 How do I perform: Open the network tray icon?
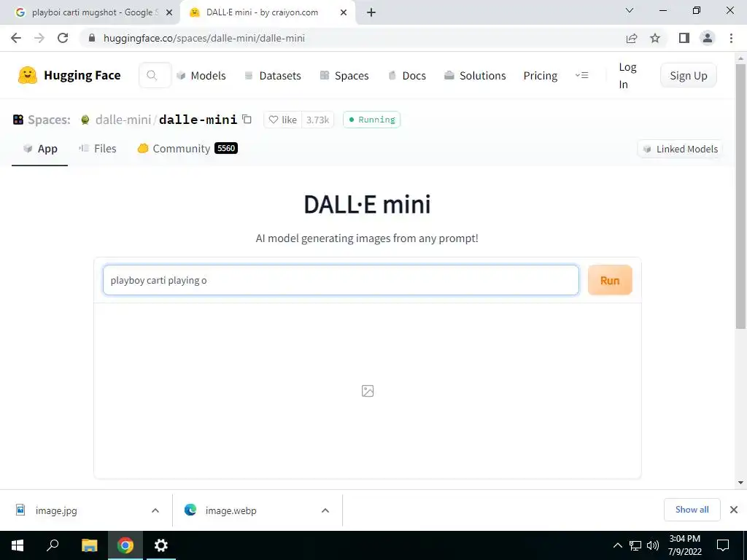pos(635,545)
